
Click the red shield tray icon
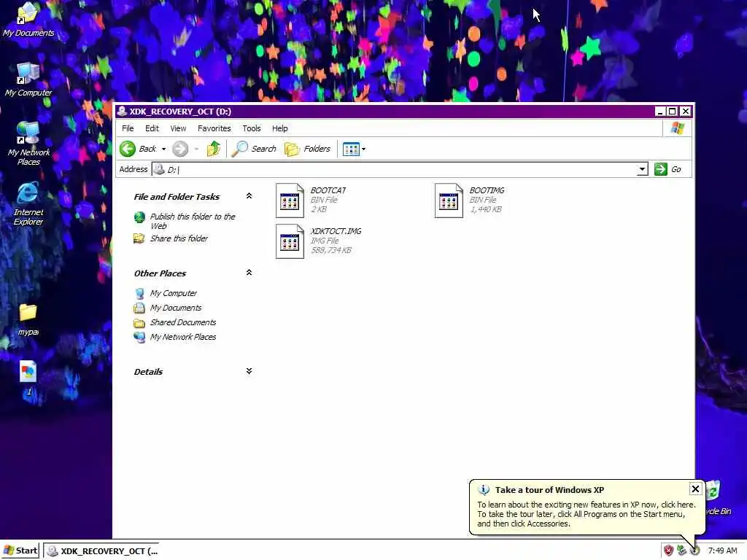click(669, 551)
